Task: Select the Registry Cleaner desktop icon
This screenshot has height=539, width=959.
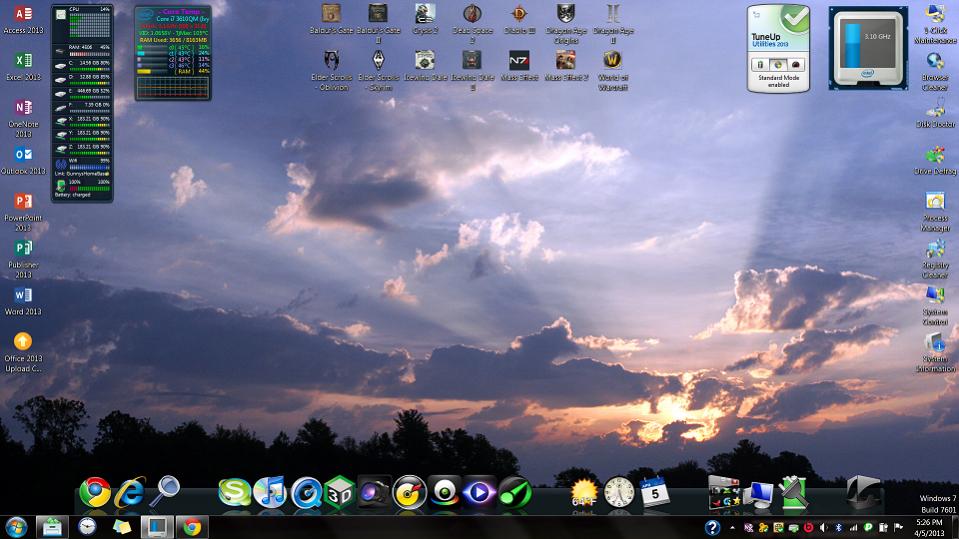Action: click(935, 259)
